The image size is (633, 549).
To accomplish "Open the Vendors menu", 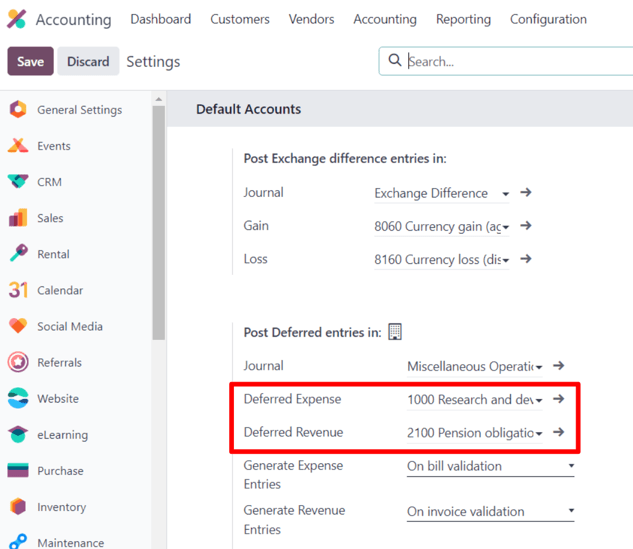I will pyautogui.click(x=311, y=19).
